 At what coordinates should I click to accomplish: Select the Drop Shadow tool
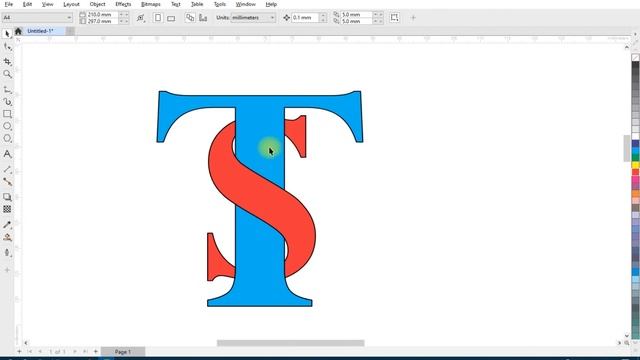tap(7, 197)
